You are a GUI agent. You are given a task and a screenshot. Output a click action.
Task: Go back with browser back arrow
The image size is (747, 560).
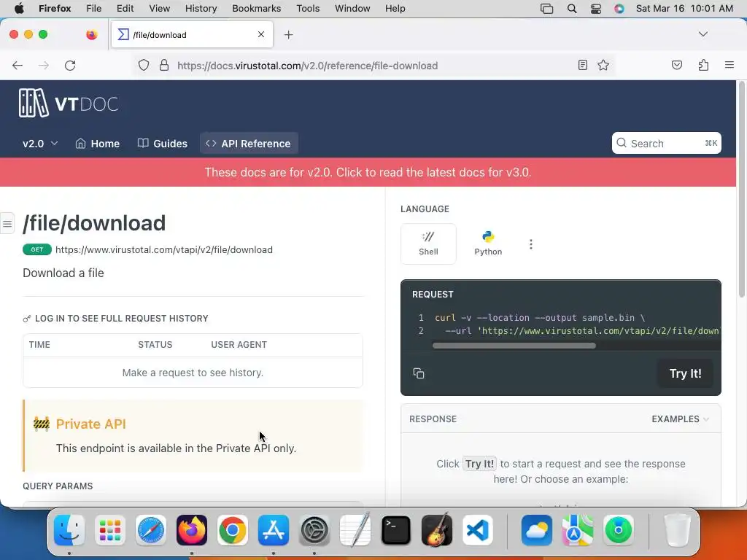(18, 65)
